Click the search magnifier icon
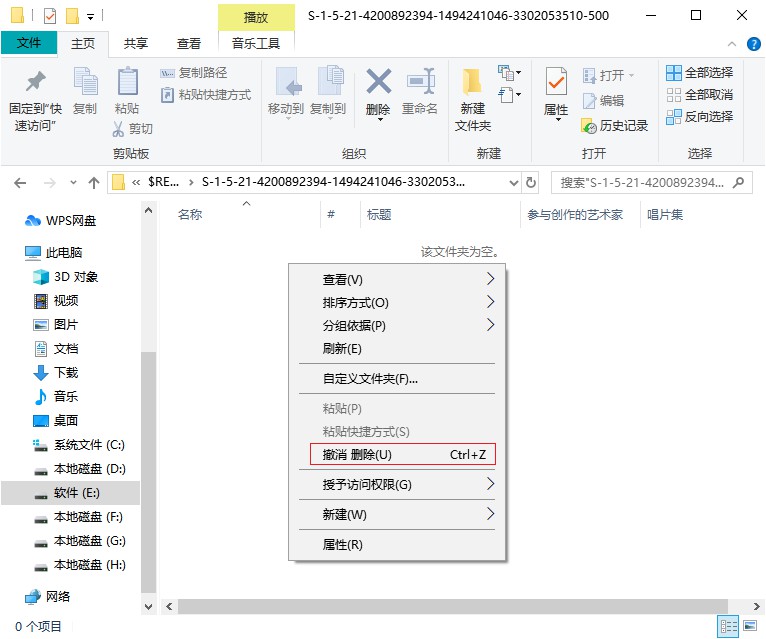766x639 pixels. tap(738, 183)
